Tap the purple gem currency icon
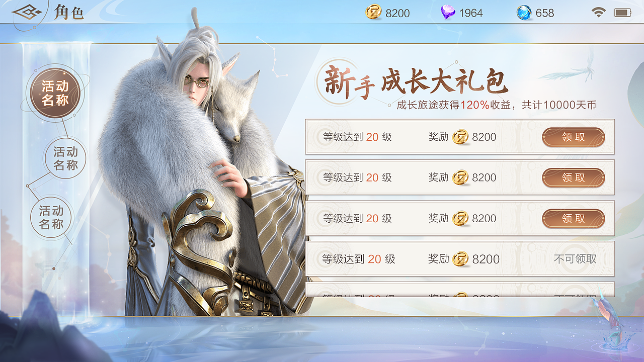The width and height of the screenshot is (644, 362). coord(448,13)
